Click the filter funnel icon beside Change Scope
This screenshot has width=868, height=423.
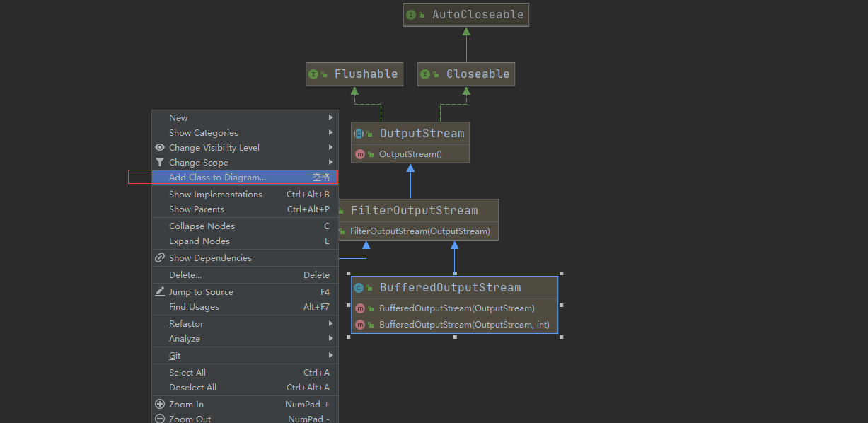[x=160, y=163]
